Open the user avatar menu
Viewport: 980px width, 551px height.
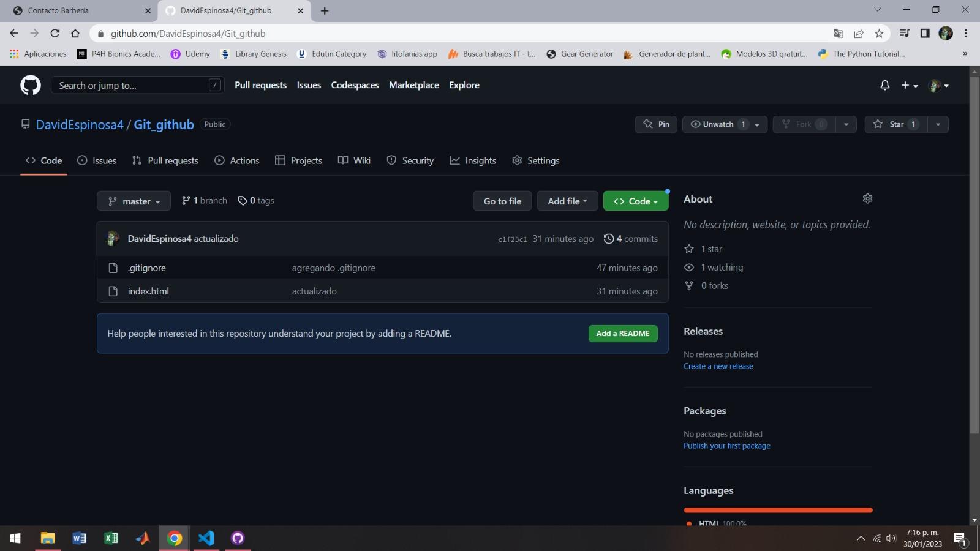(x=938, y=86)
